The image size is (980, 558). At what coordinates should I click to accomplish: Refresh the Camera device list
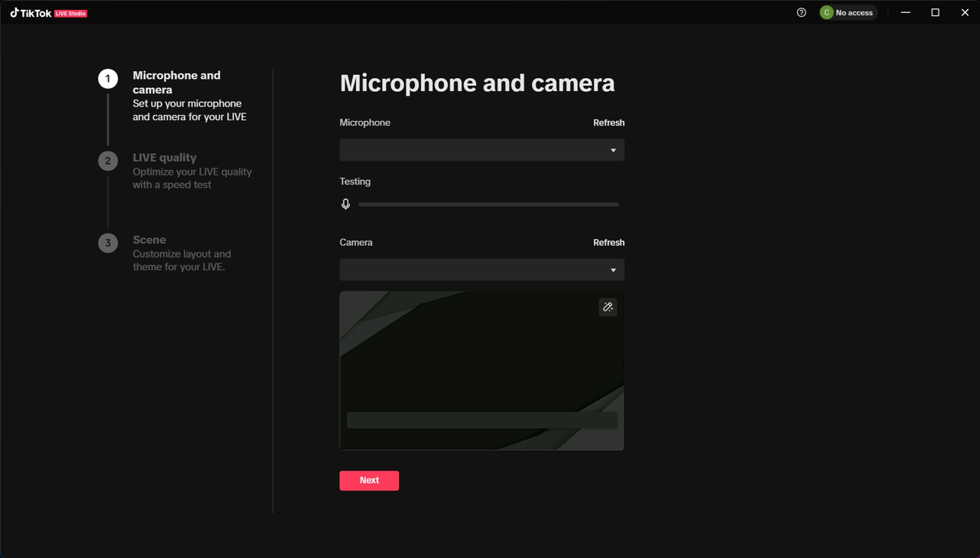[609, 243]
